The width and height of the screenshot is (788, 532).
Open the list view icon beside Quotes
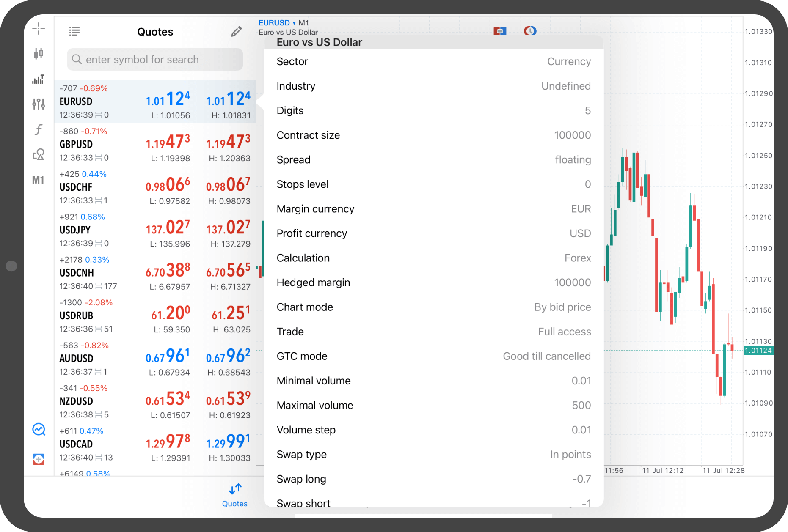point(74,31)
